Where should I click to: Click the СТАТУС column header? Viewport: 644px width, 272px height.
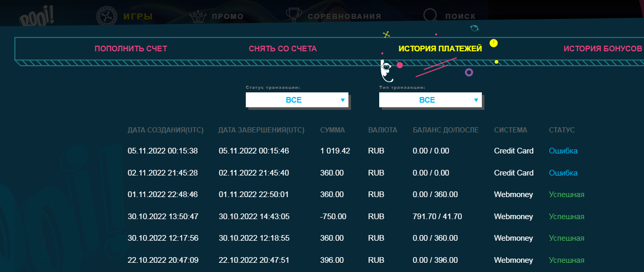point(562,130)
